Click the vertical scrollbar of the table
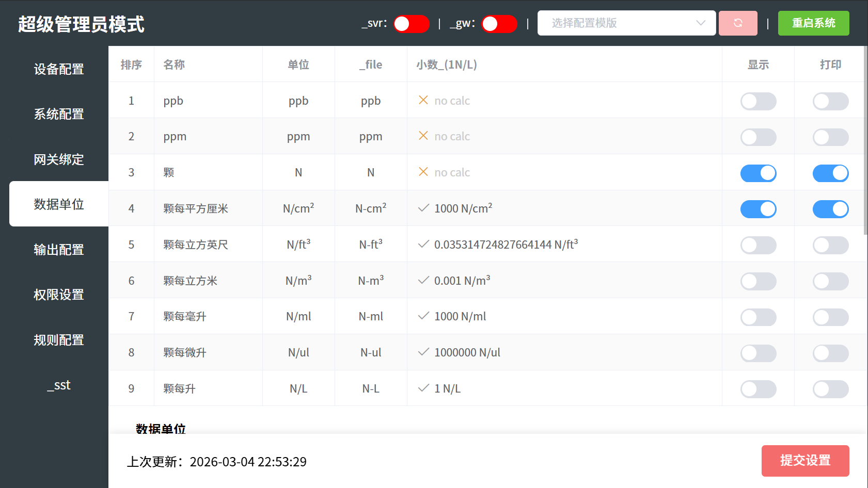868x488 pixels. click(865, 155)
